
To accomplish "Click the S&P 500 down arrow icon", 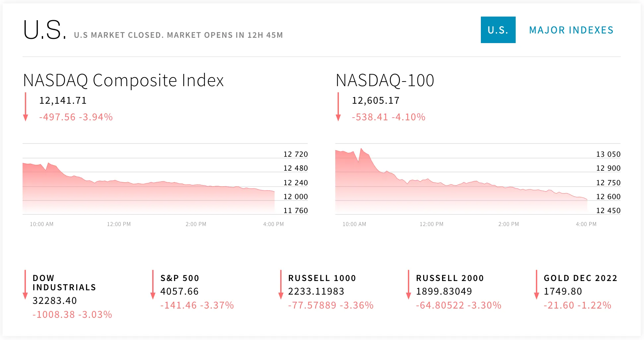I will tap(153, 285).
